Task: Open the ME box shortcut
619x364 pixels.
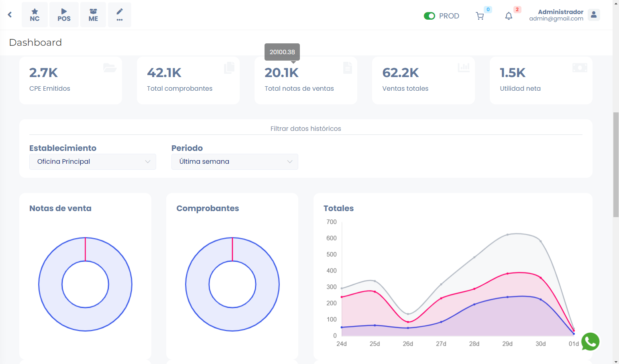Action: 93,15
